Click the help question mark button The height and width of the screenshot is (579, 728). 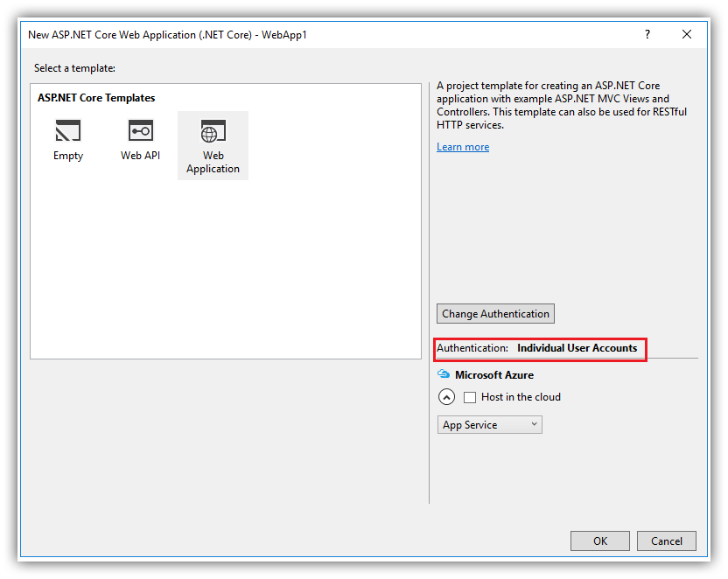[x=647, y=34]
